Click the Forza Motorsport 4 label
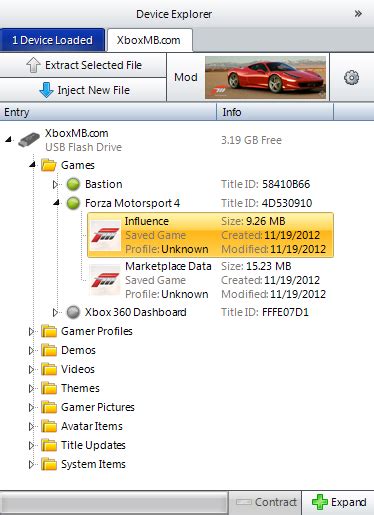 132,203
